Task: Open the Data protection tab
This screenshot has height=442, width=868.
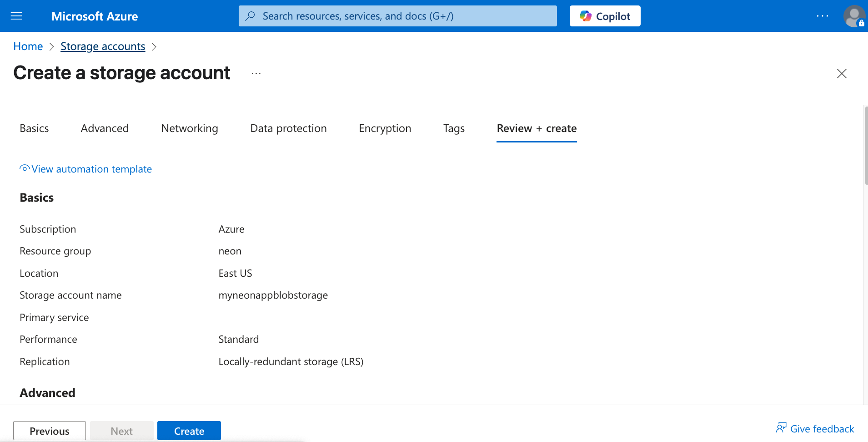Action: (x=288, y=128)
